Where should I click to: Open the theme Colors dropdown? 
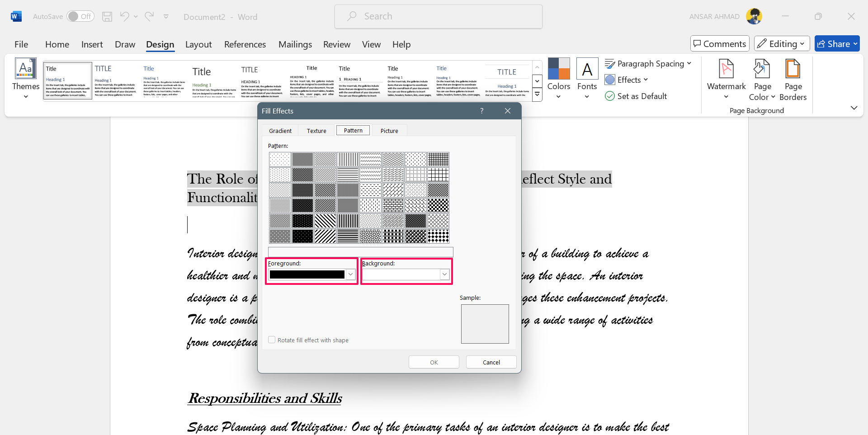point(559,78)
